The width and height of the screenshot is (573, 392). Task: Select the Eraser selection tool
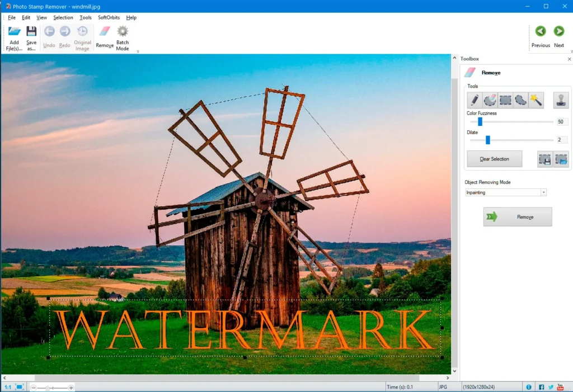click(490, 100)
